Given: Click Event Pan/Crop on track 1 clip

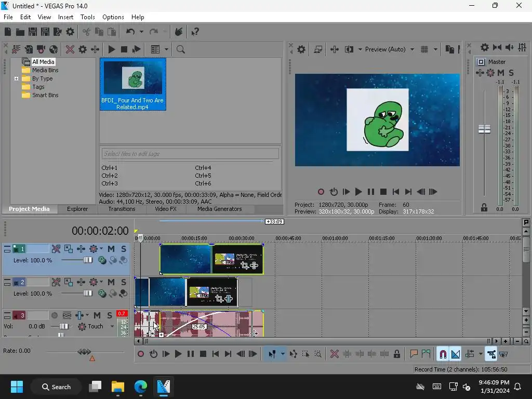Looking at the screenshot, I should coord(245,265).
